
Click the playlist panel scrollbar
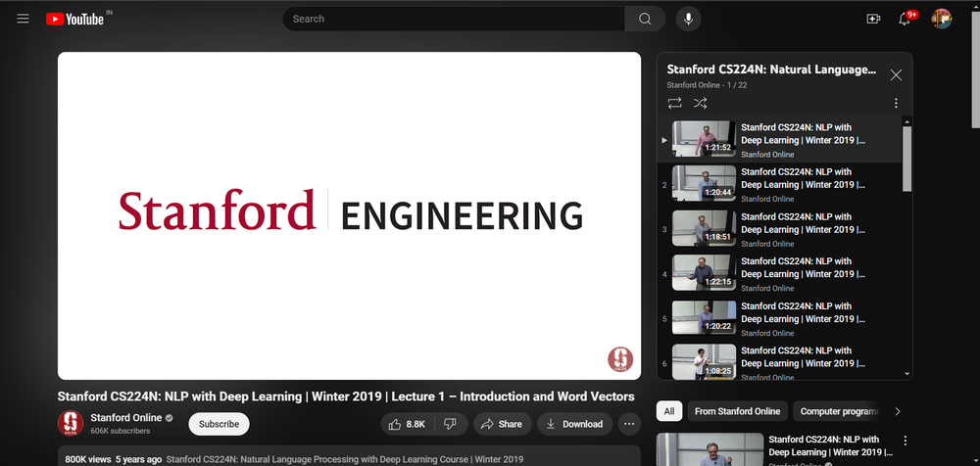(906, 157)
